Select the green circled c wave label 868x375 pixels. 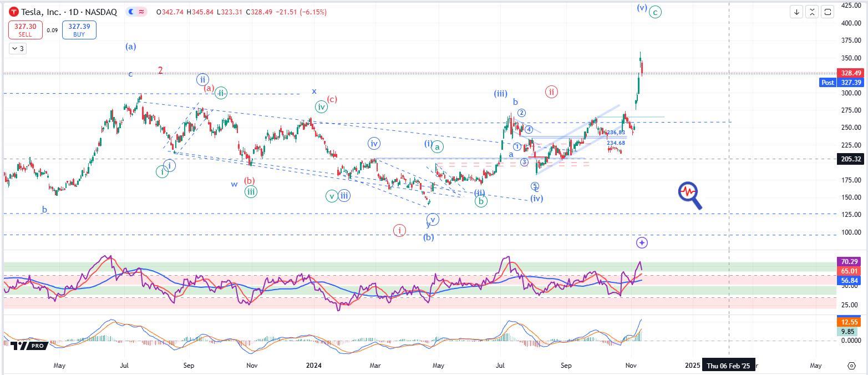655,12
